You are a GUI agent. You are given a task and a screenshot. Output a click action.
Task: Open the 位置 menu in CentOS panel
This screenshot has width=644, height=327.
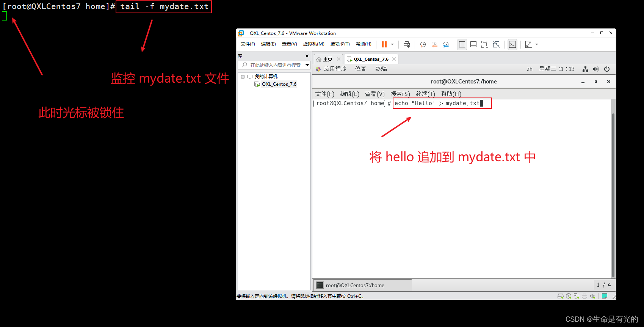[x=360, y=69]
